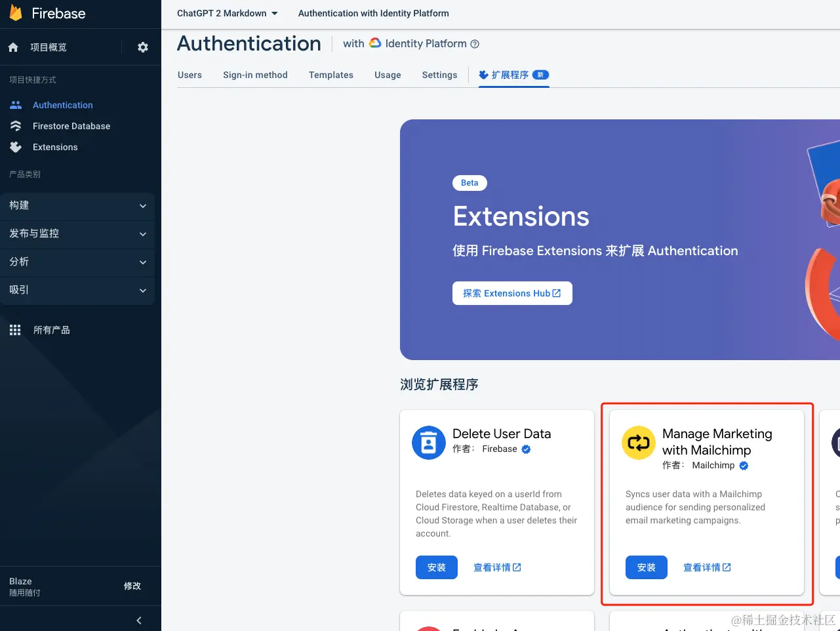
Task: Click the Mailchimp extension yellow icon
Action: [639, 443]
